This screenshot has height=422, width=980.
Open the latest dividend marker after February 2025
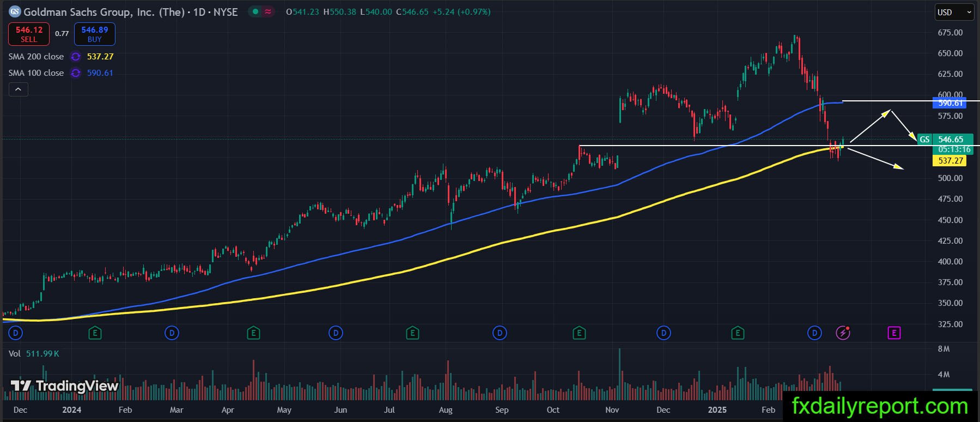coord(814,333)
